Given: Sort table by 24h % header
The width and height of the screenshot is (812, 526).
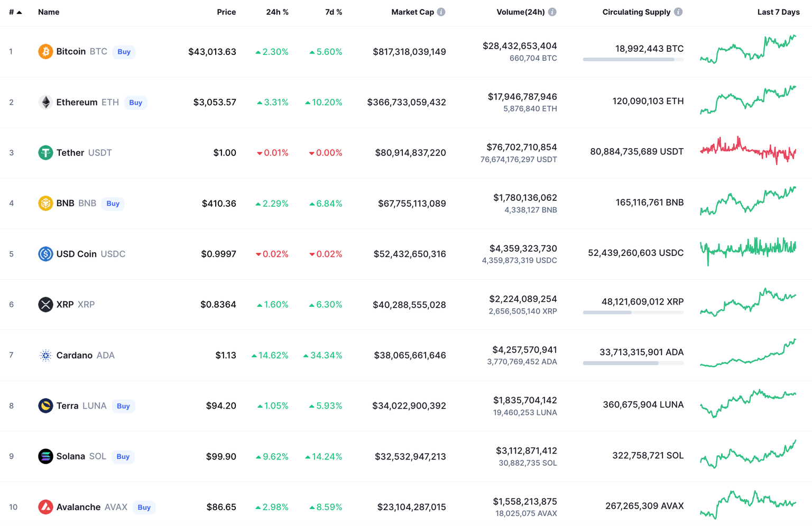Looking at the screenshot, I should [x=277, y=12].
